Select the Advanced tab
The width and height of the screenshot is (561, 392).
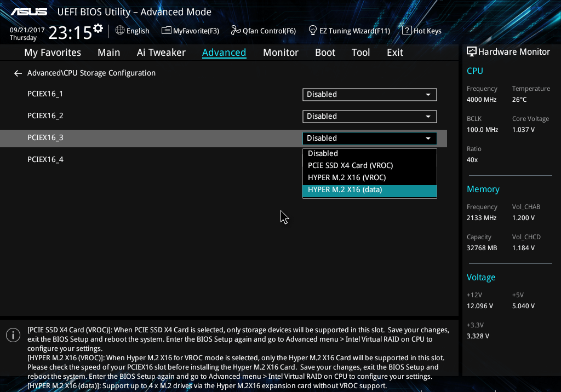click(224, 53)
